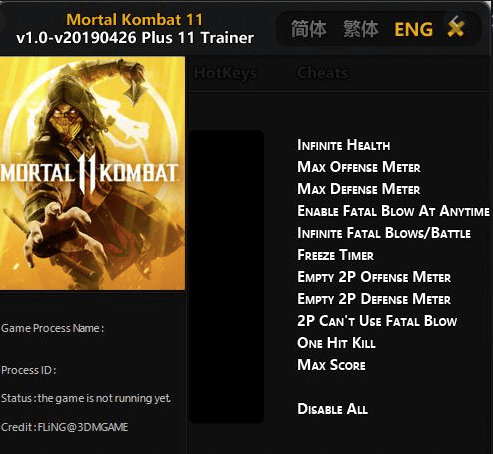Screen dimensions: 493x454
Task: Activate the Freeze Timer cheat
Action: pyautogui.click(x=335, y=255)
